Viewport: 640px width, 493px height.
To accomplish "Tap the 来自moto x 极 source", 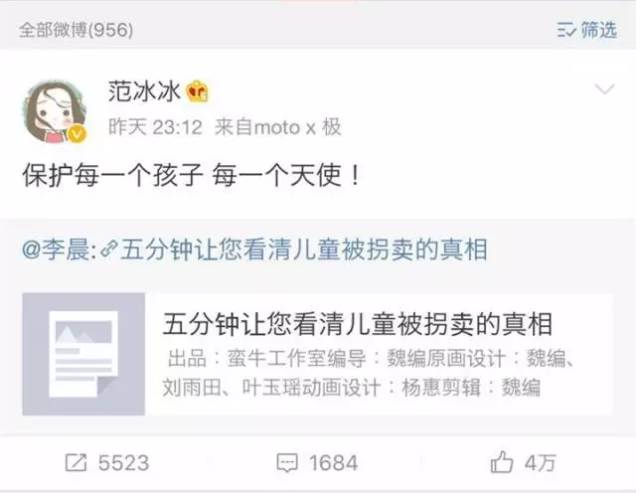I will point(278,127).
